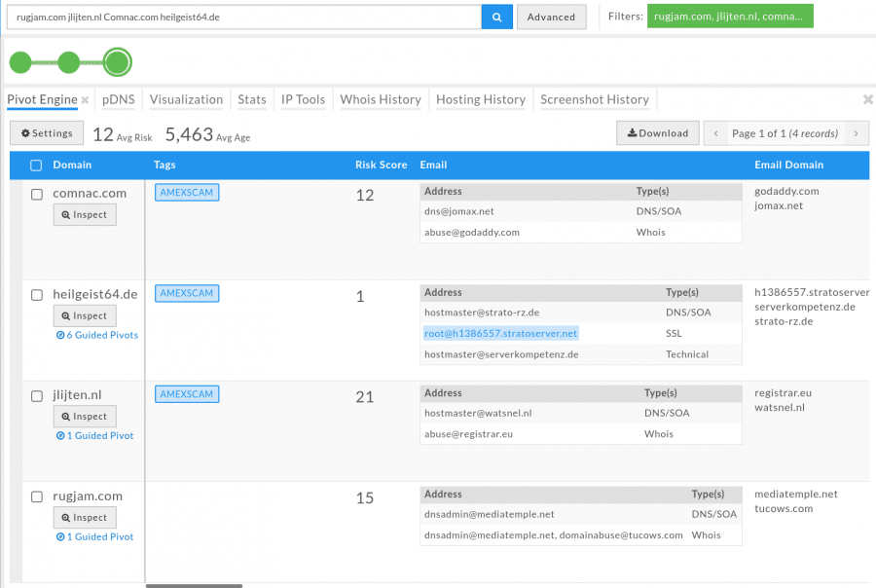The width and height of the screenshot is (876, 588).
Task: Click the AMEXSCAM tag on jlijten.nl row
Action: pyautogui.click(x=187, y=394)
